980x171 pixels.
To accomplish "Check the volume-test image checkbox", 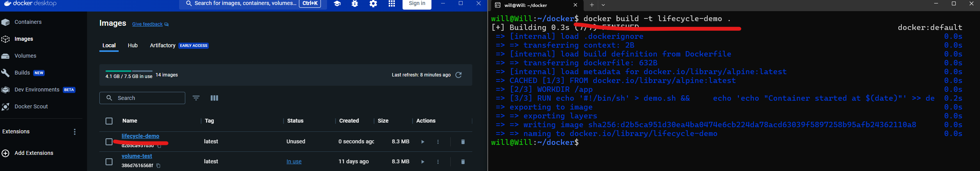I will pos(109,162).
